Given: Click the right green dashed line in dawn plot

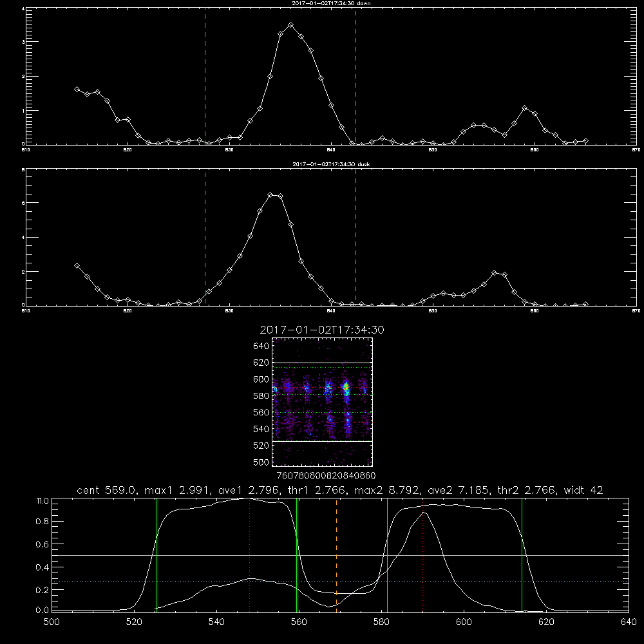Looking at the screenshot, I should click(355, 77).
